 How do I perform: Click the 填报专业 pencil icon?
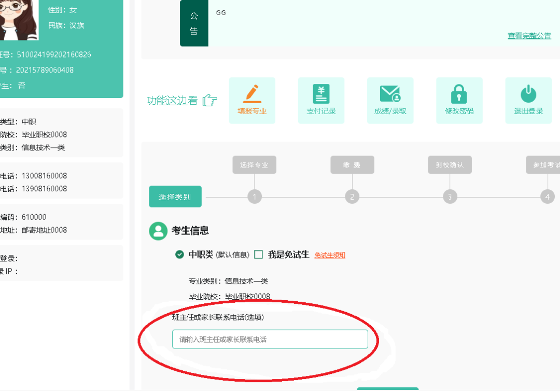click(252, 94)
